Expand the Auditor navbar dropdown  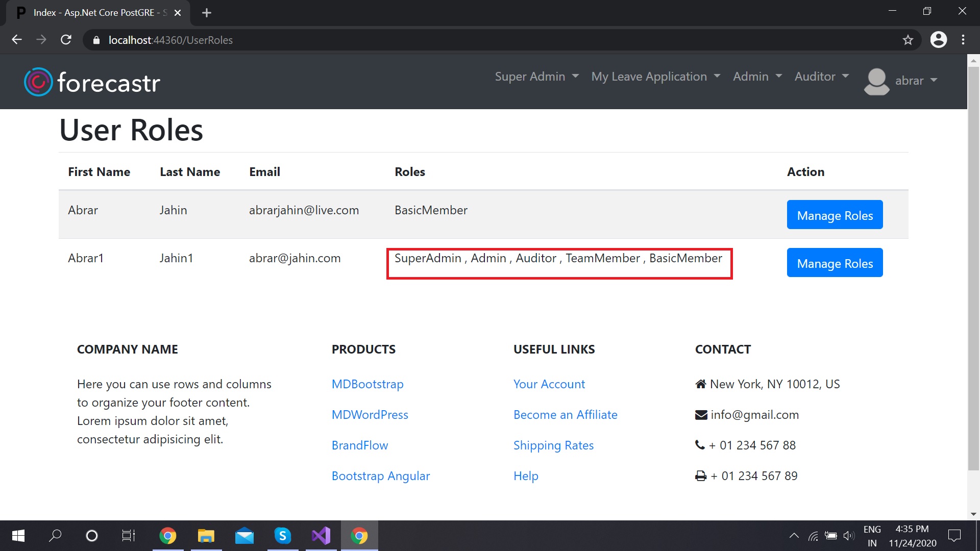click(x=822, y=77)
